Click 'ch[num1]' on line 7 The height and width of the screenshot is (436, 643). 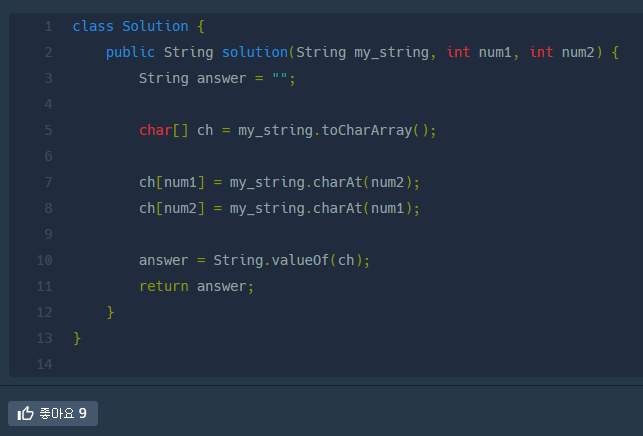172,182
